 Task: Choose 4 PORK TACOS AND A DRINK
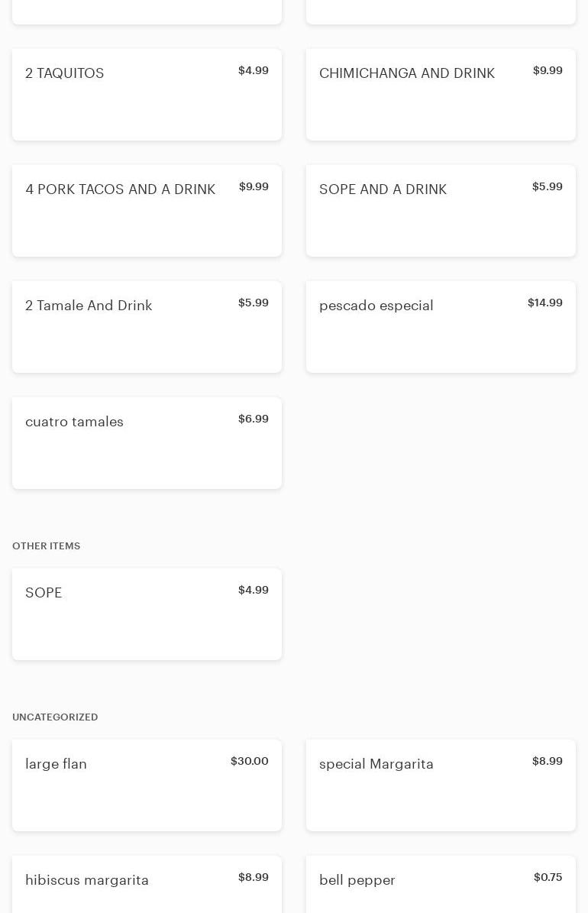(x=147, y=211)
